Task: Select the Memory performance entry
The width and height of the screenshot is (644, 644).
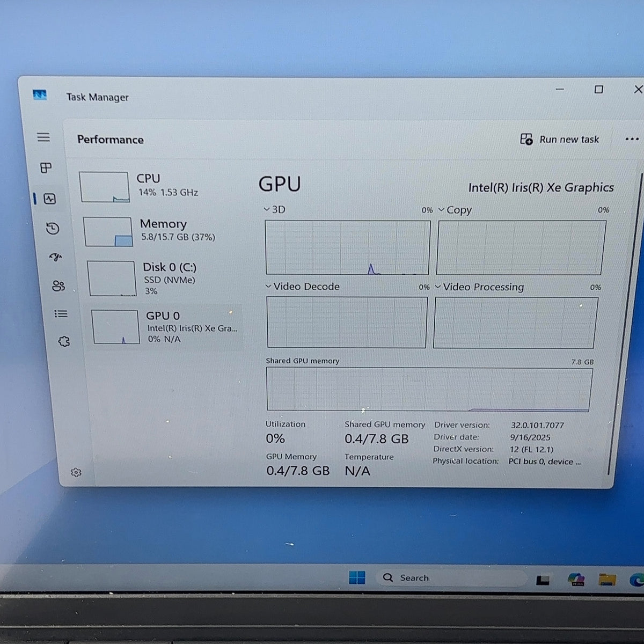Action: click(x=162, y=231)
